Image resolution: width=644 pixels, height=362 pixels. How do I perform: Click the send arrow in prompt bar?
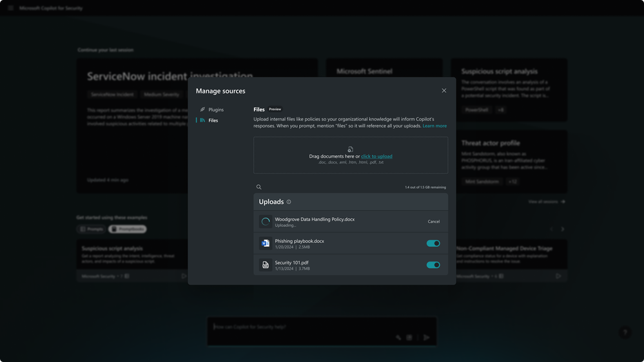click(x=427, y=338)
